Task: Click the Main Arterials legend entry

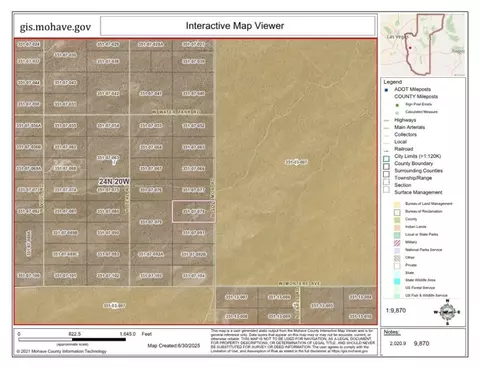Action: pos(409,127)
